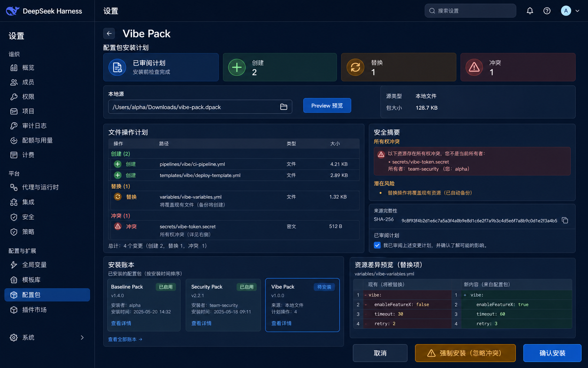Click the 创建 (2) group header
The image size is (588, 368).
coord(120,154)
